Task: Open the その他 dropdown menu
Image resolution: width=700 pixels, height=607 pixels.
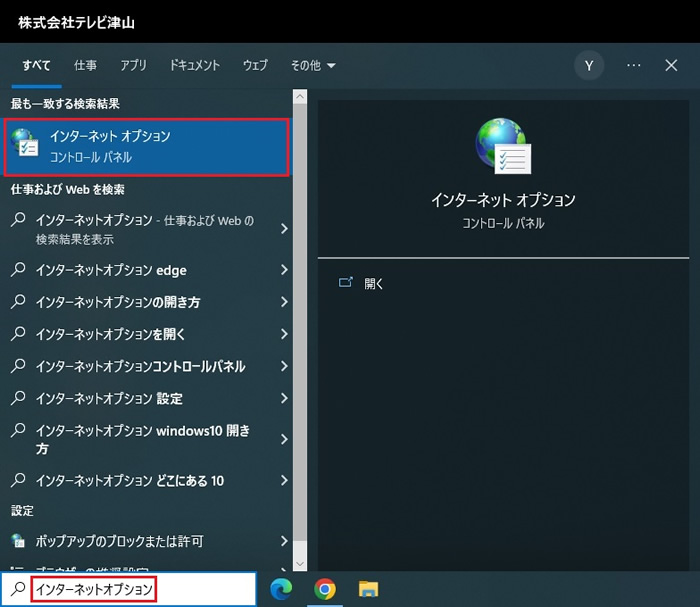Action: click(x=313, y=66)
